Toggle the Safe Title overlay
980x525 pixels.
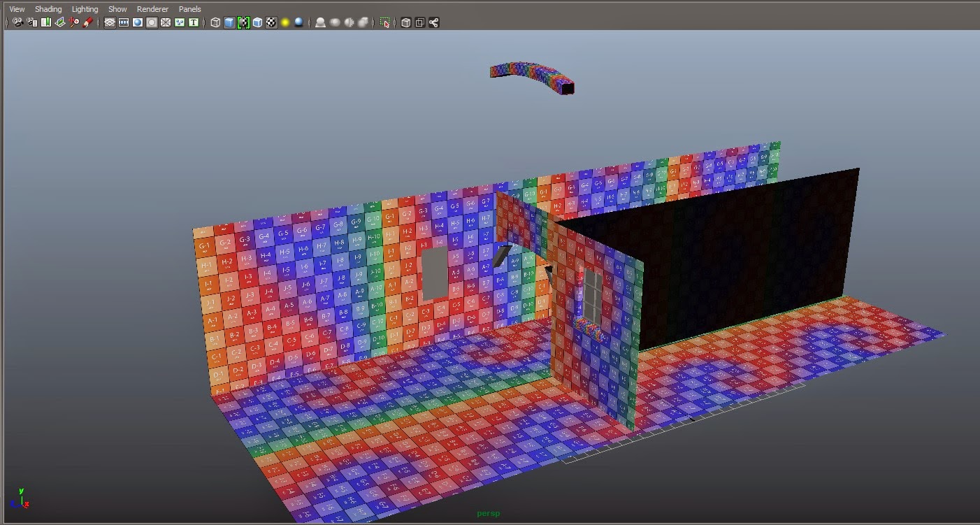click(194, 22)
